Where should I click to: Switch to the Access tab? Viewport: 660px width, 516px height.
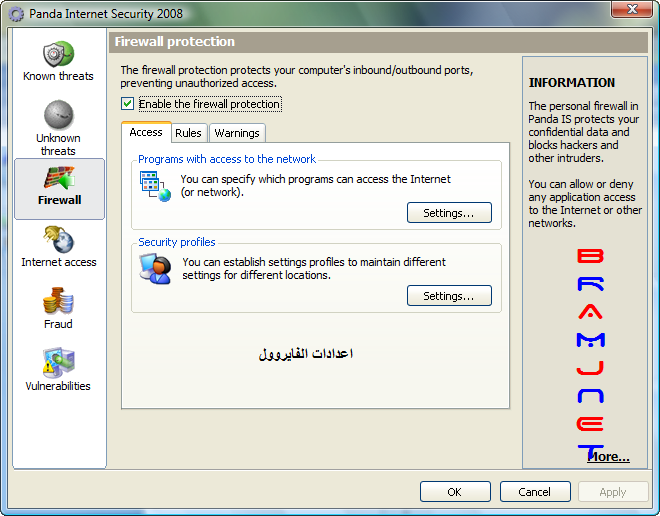tap(146, 132)
